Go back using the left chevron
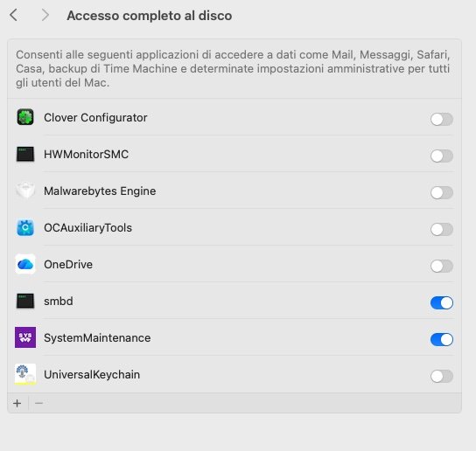 (x=14, y=15)
